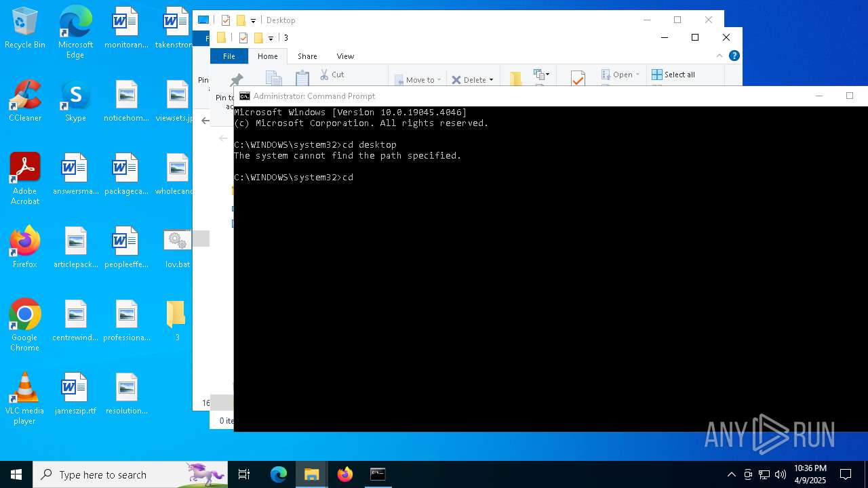Viewport: 868px width, 488px height.
Task: Click the New folder quick access icon in window 3
Action: (258, 38)
